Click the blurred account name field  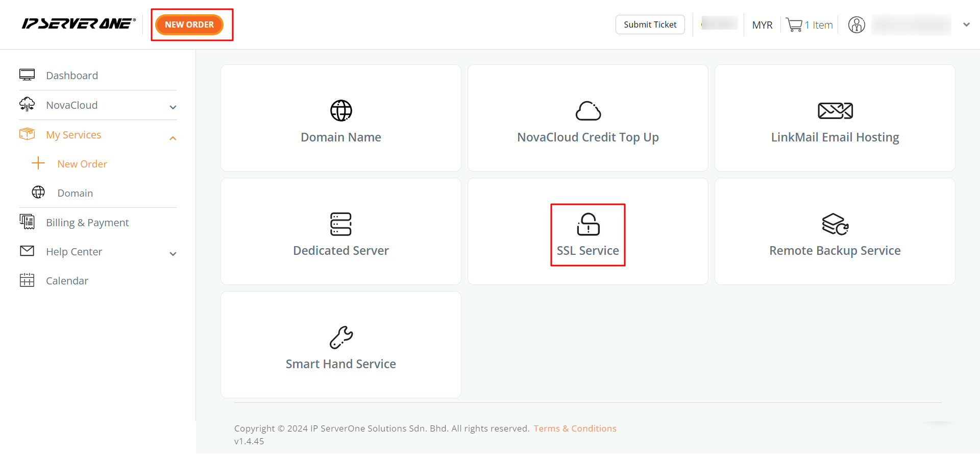pyautogui.click(x=911, y=25)
